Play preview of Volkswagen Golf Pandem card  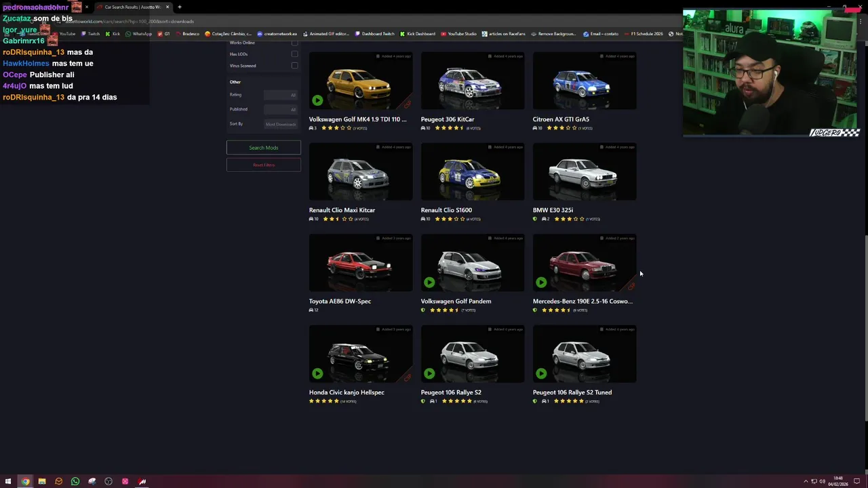click(429, 282)
